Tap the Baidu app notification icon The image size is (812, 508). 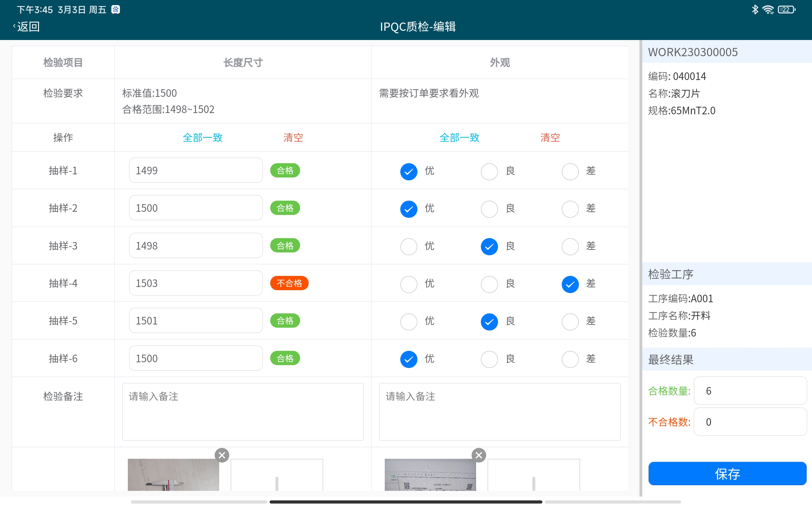pos(116,10)
